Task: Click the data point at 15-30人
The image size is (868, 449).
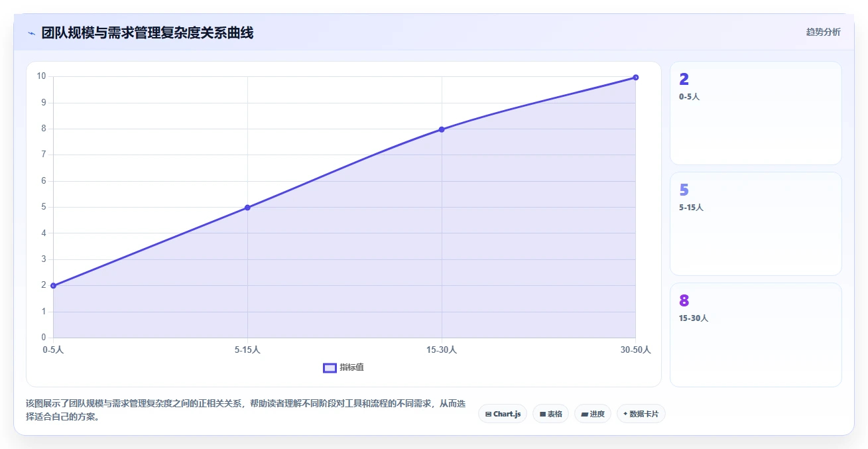Action: point(442,129)
